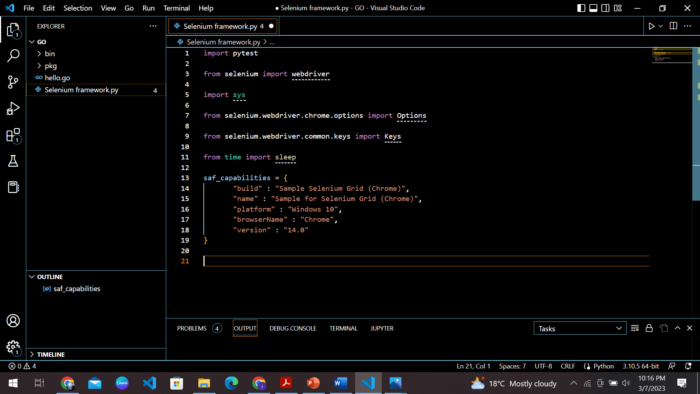Toggle the primary side bar layout button
Image resolution: width=700 pixels, height=394 pixels.
(581, 8)
